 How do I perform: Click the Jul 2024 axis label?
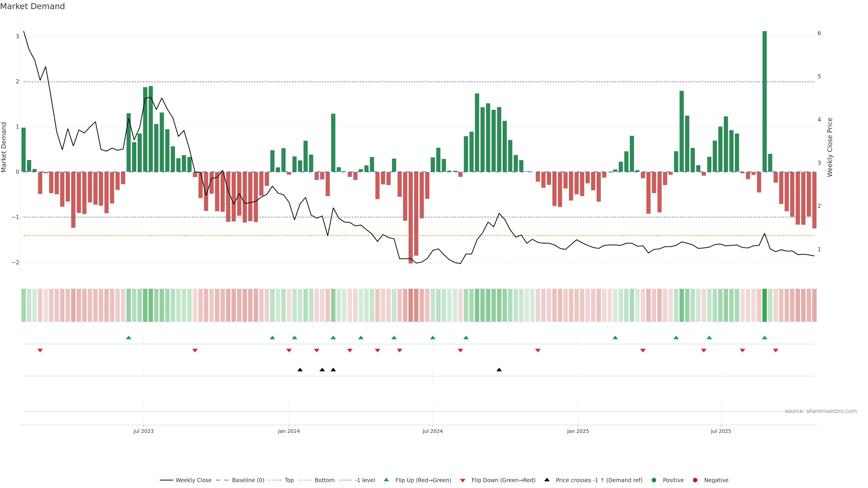click(432, 431)
